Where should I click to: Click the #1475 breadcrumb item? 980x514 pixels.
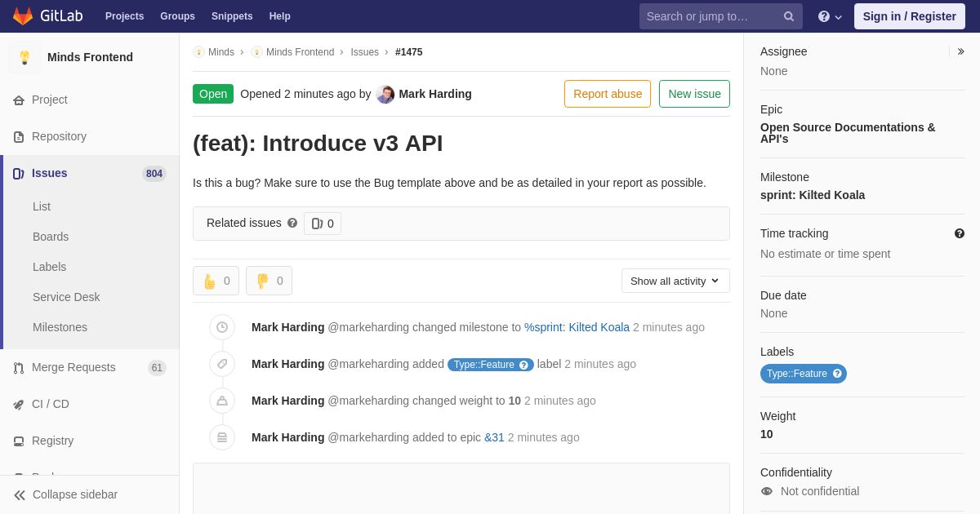408,52
